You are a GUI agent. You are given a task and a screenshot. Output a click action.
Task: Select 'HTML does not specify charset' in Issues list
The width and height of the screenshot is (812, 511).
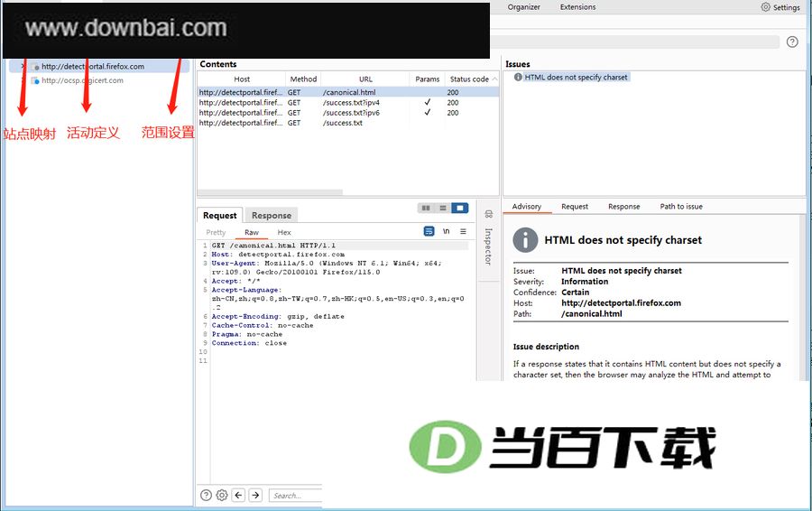coord(576,78)
